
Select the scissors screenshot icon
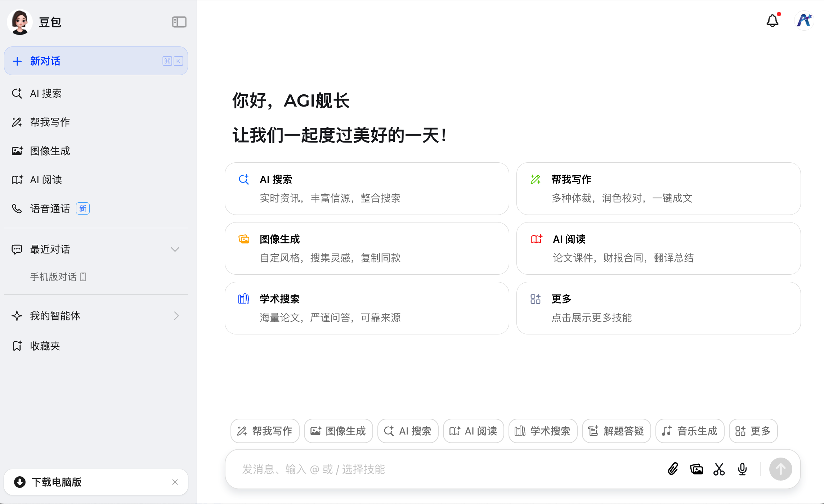coord(719,469)
